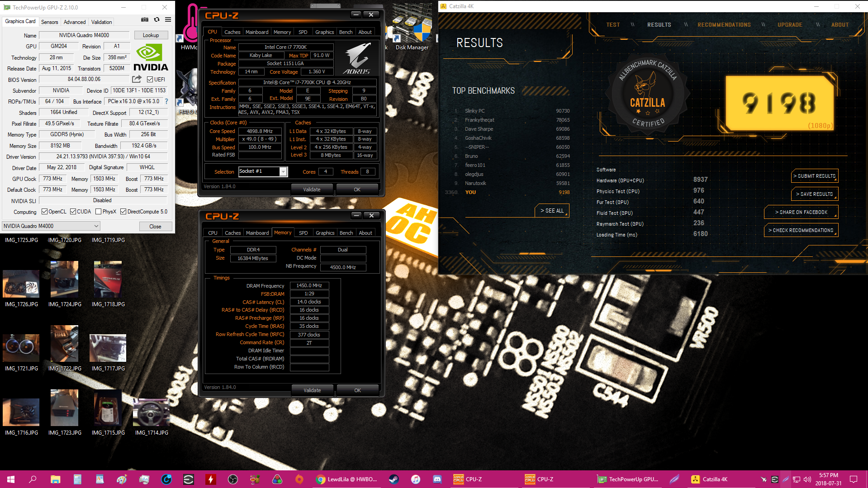Click OK in the lower CPU-Z window
Image resolution: width=868 pixels, height=488 pixels.
coord(357,390)
